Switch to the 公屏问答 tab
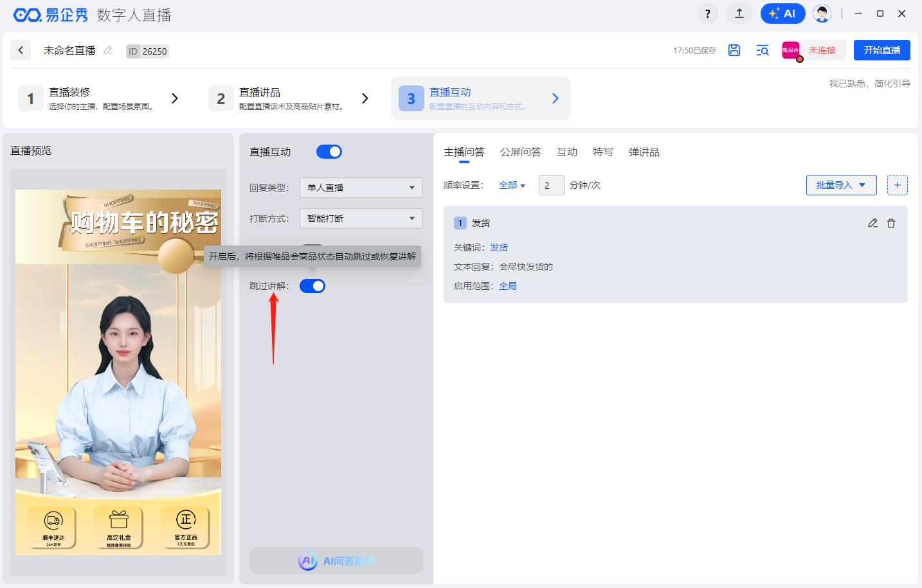922x588 pixels. [520, 152]
